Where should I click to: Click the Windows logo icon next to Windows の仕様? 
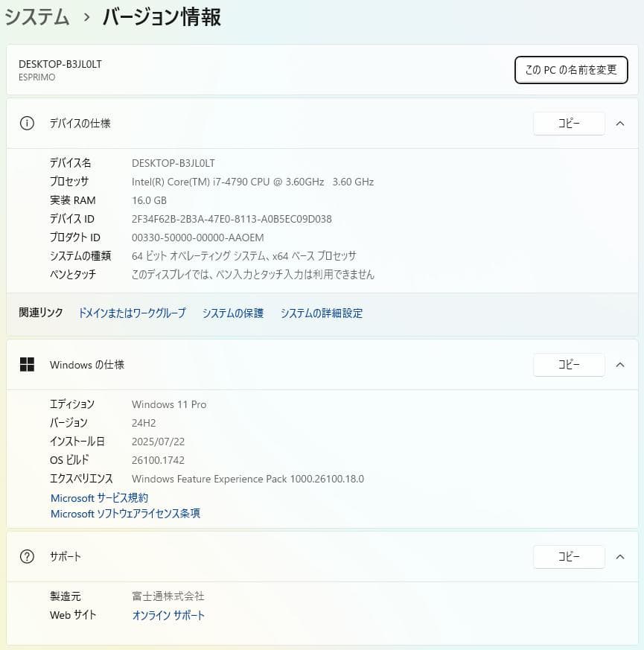click(x=28, y=365)
